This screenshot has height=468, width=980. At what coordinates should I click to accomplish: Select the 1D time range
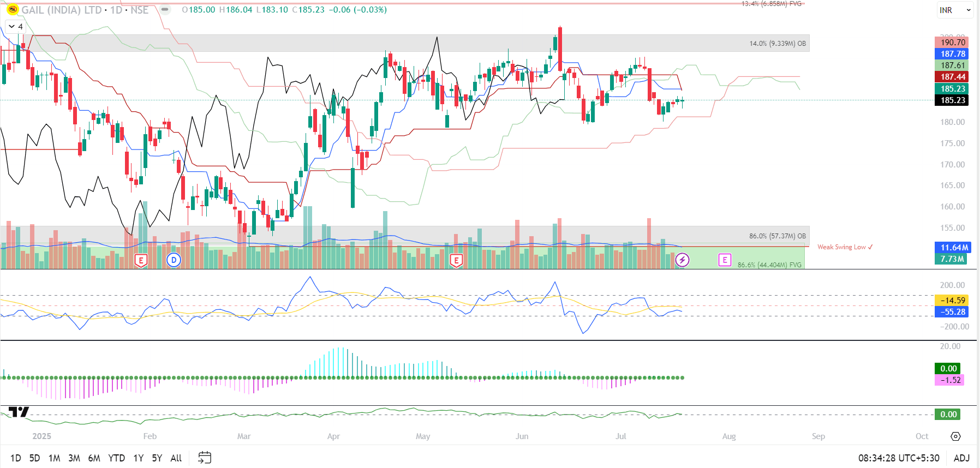tap(16, 458)
